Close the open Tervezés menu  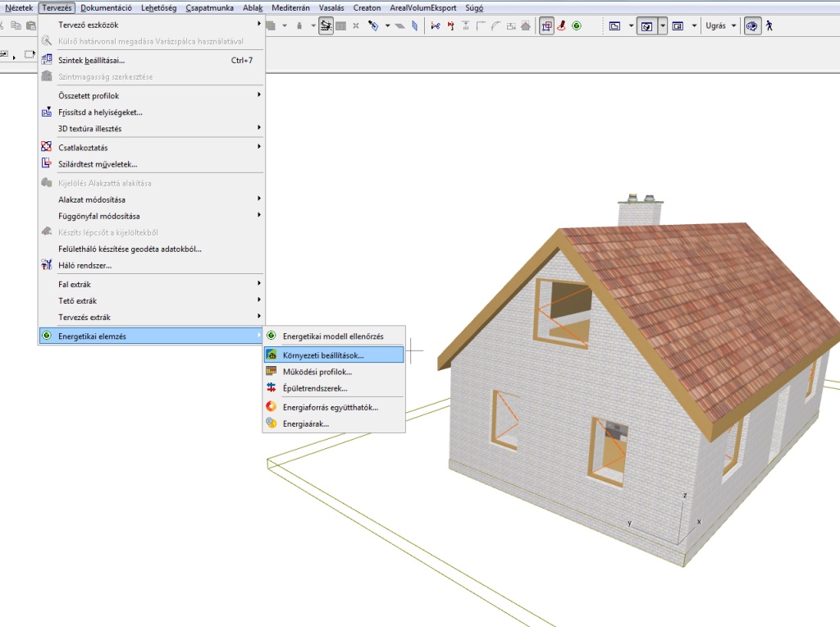[57, 8]
